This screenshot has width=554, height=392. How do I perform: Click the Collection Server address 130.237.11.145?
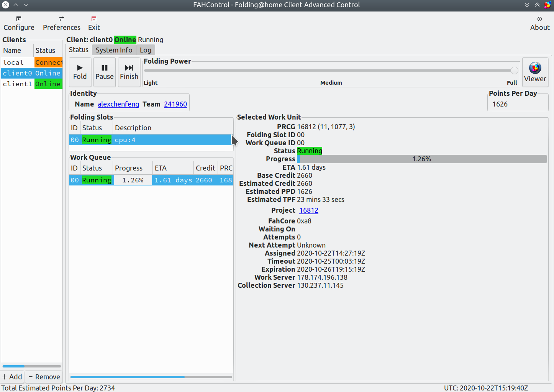(320, 285)
